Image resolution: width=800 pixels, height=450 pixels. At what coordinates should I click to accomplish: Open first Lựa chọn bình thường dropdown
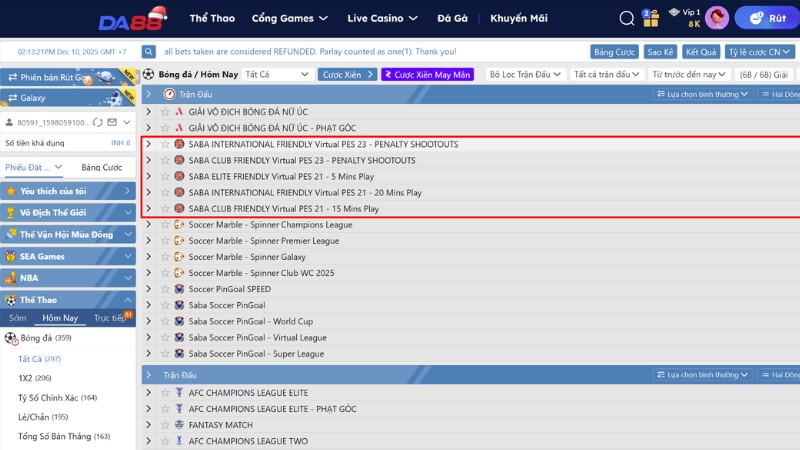(x=702, y=94)
